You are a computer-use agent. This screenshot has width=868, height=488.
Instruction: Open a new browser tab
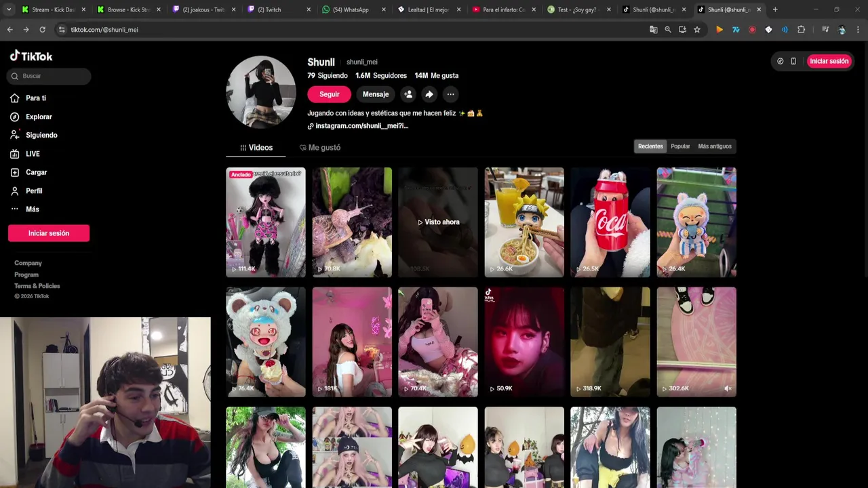coord(775,9)
